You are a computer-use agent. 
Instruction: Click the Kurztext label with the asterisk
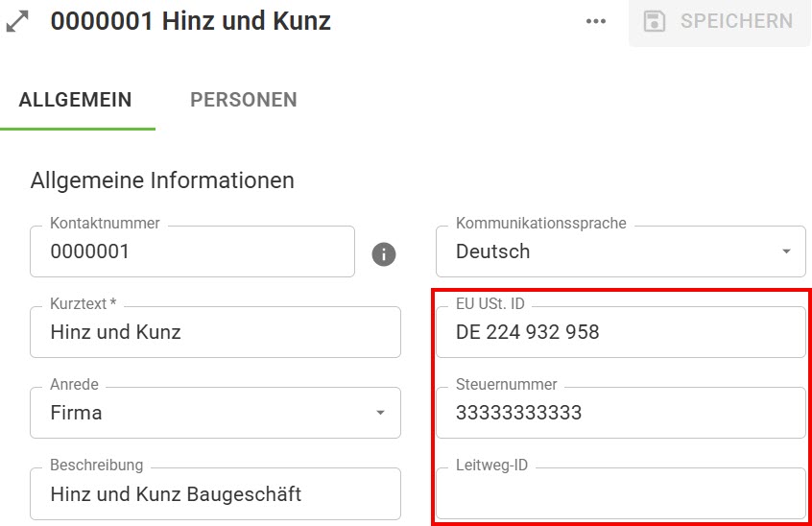click(83, 304)
